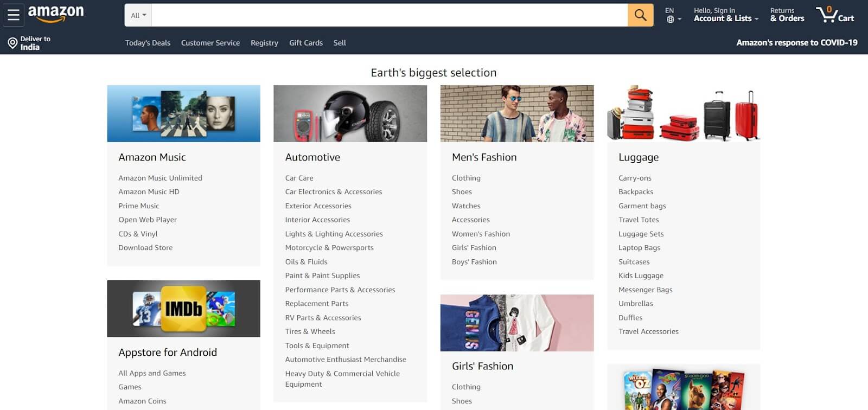Click the IMDb Appstore banner image

click(x=184, y=309)
